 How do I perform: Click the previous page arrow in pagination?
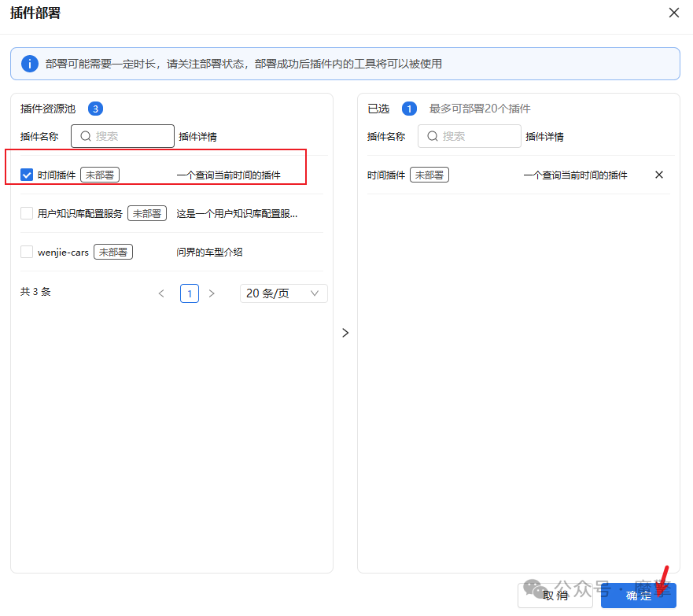[161, 293]
